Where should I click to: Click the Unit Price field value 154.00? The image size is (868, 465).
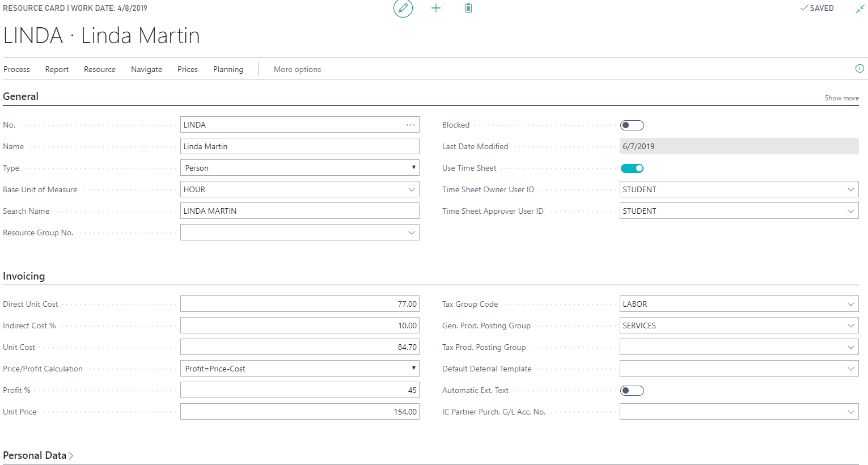(x=300, y=412)
